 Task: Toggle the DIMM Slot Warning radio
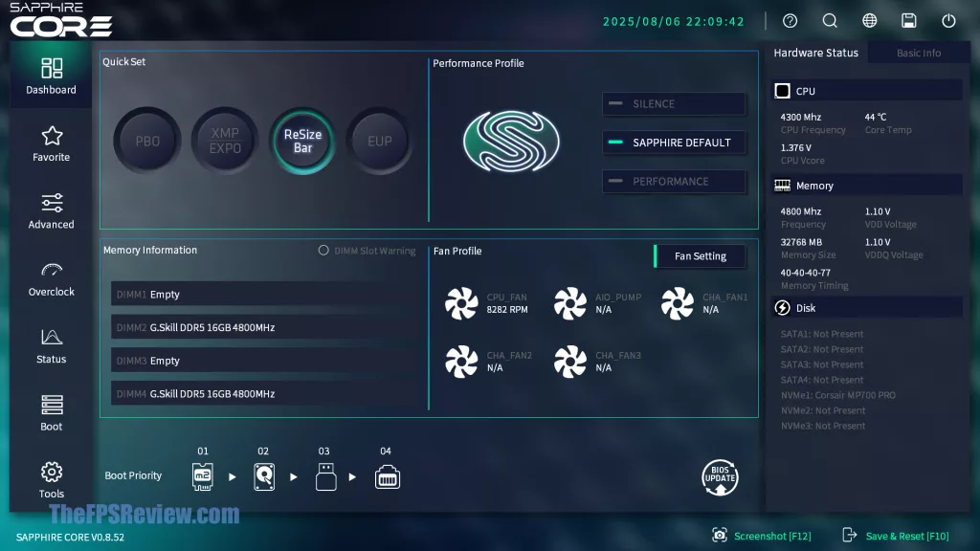[323, 250]
